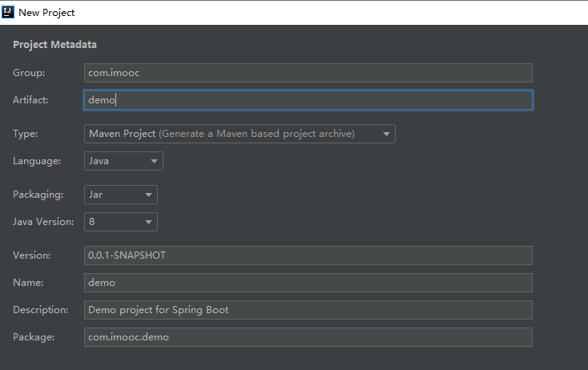Click the Version field with 0.0.1-SNAPSHOT
The width and height of the screenshot is (588, 370).
coord(308,255)
